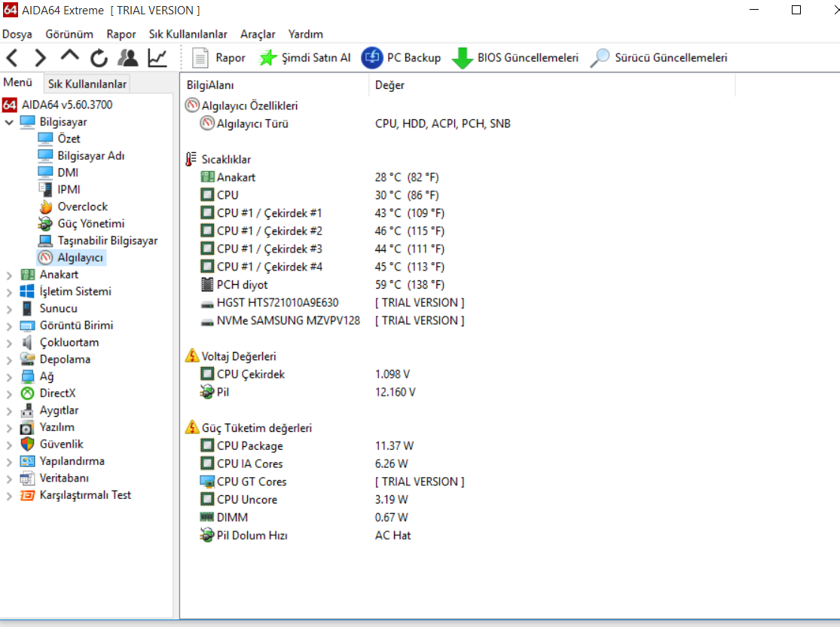
Task: Click the PC Backup blue icon
Action: click(x=372, y=57)
